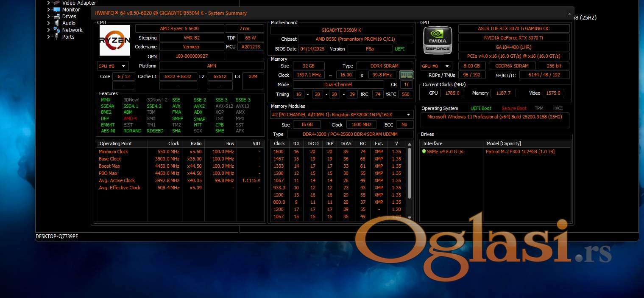Click the 100-000000927 OPN field

point(191,56)
